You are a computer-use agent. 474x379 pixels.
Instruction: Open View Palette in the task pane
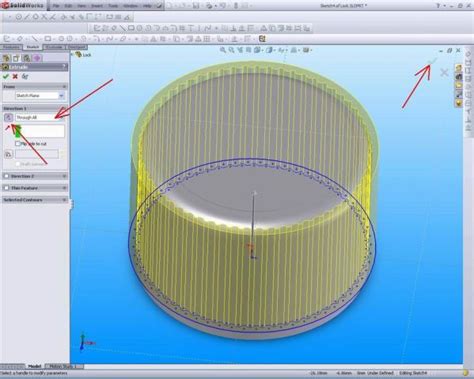459,94
